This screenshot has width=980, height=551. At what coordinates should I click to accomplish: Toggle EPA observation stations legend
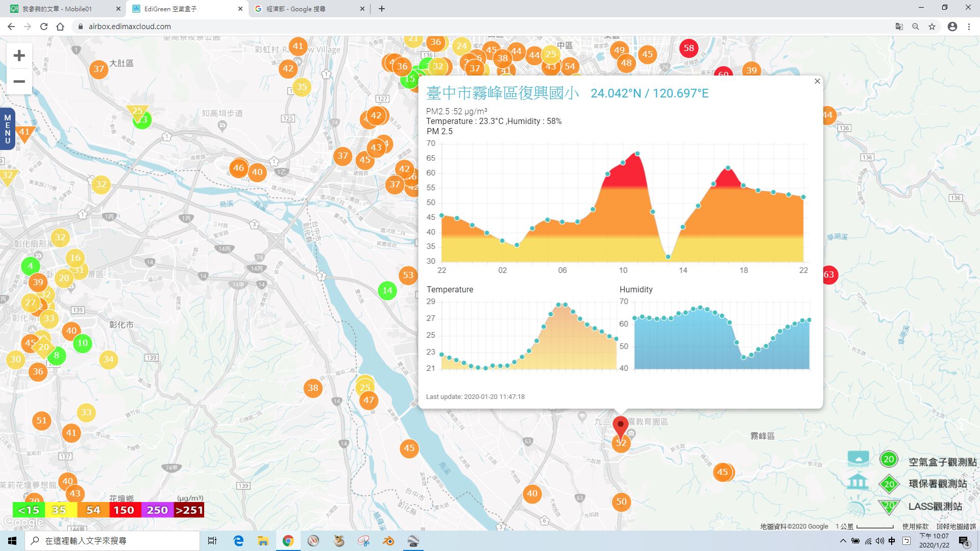(x=938, y=484)
